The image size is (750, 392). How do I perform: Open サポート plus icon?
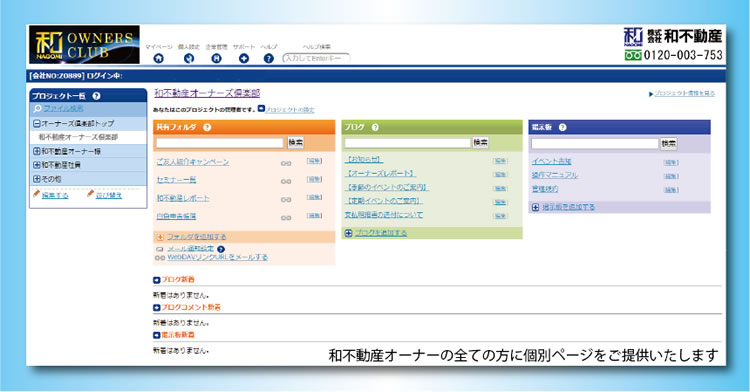[x=244, y=58]
